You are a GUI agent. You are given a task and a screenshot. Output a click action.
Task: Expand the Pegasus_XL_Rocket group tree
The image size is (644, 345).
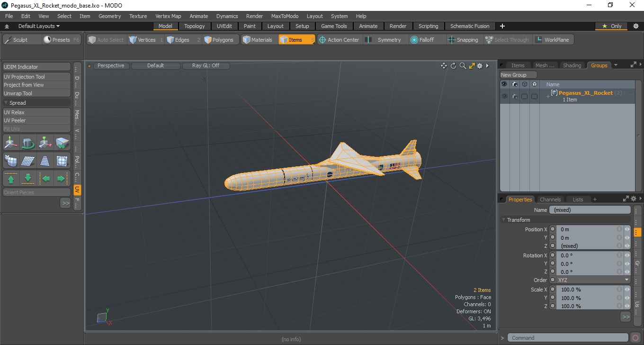point(548,96)
